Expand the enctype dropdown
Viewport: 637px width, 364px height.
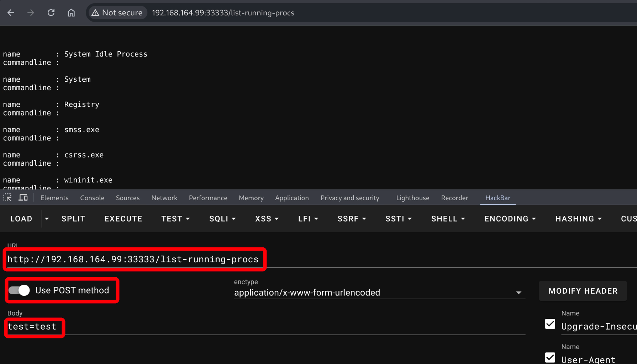[x=518, y=293]
